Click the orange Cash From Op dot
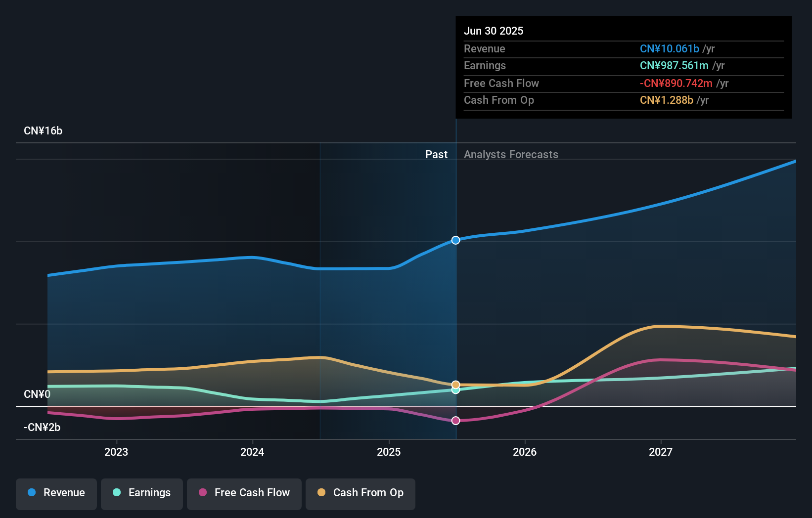812x518 pixels. pos(321,492)
